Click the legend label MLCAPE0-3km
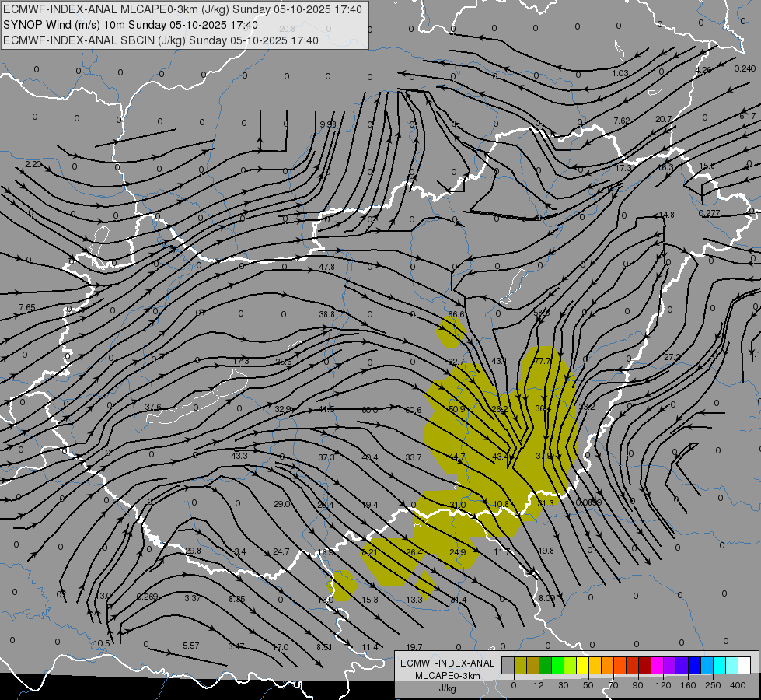 click(447, 676)
